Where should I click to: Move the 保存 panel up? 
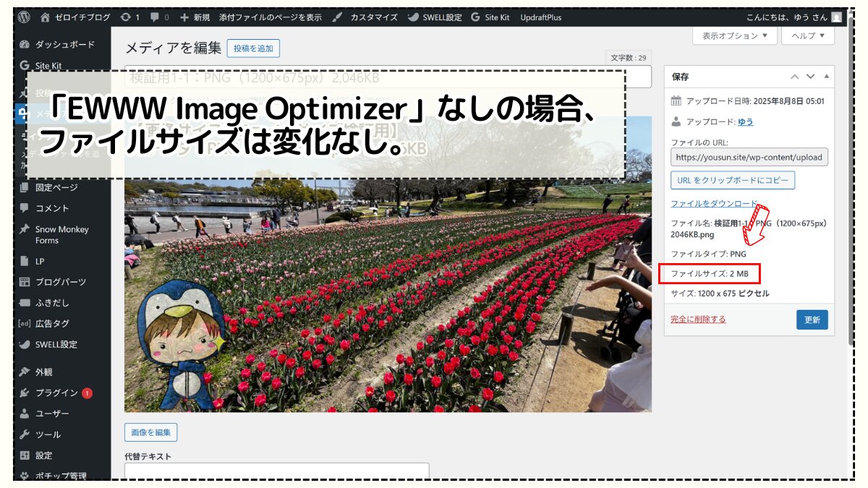[795, 77]
